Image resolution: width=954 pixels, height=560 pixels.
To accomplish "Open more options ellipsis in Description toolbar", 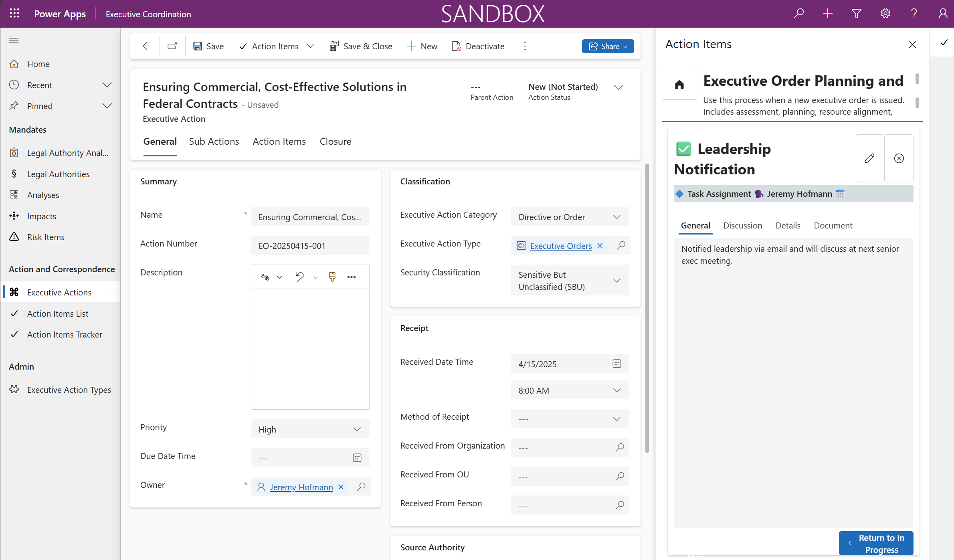I will (x=352, y=277).
